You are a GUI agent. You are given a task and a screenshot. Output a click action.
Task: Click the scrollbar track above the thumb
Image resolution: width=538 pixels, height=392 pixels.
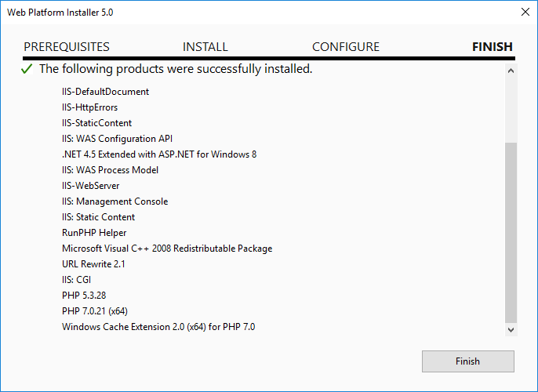(511, 110)
